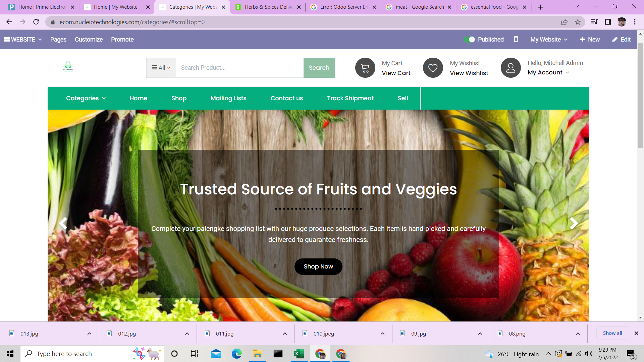Viewport: 644px width, 362px height.
Task: Toggle the Published switch
Action: pyautogui.click(x=469, y=40)
